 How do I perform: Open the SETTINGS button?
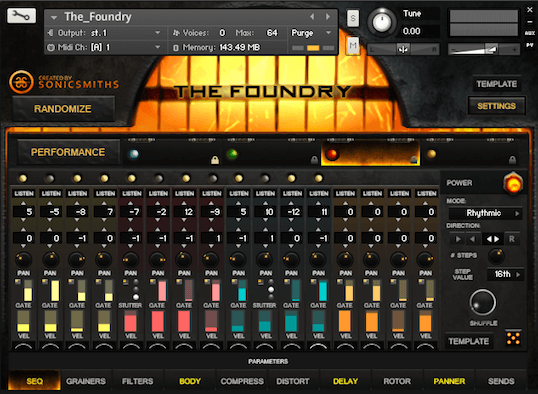[x=496, y=106]
